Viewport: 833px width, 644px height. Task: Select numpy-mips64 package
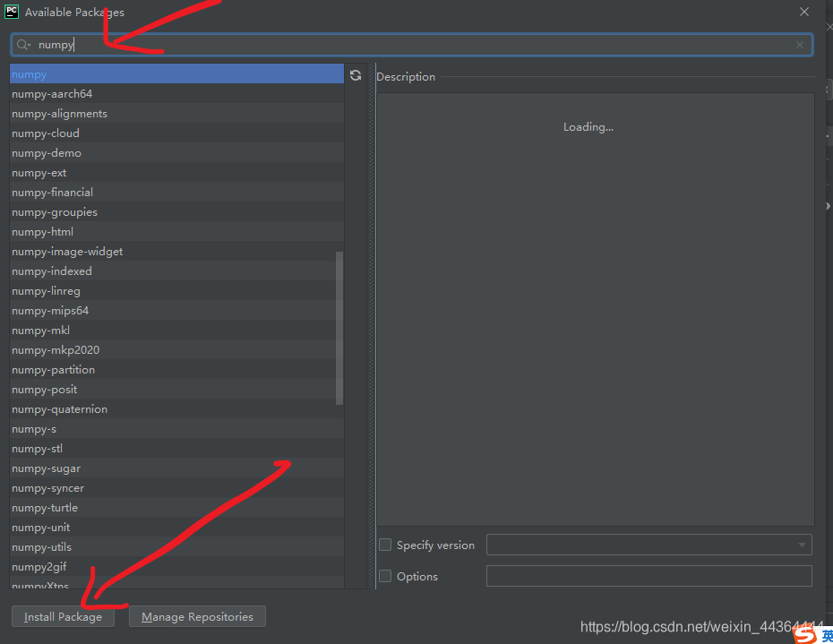point(177,310)
